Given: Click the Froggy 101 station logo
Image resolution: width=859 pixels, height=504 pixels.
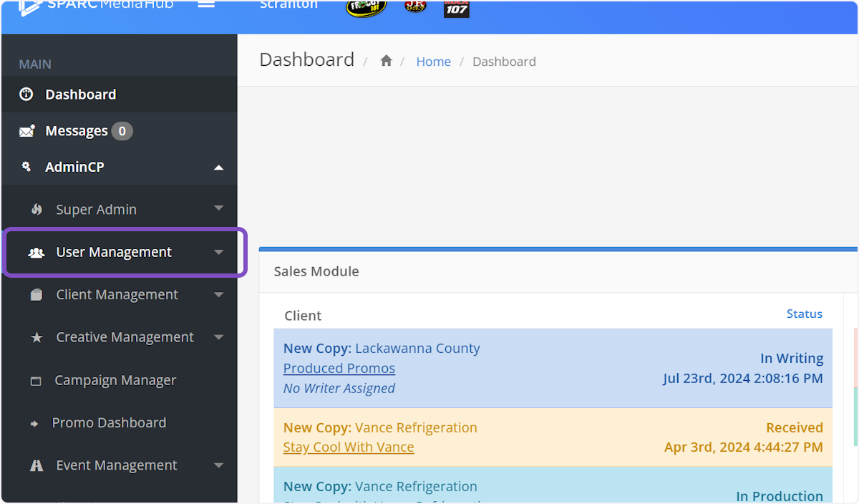Looking at the screenshot, I should 366,7.
